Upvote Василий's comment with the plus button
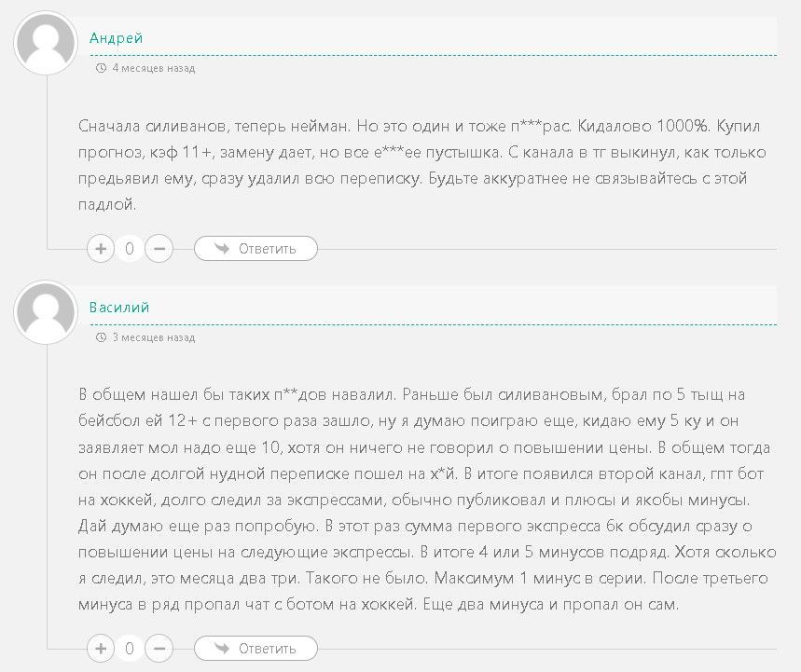The image size is (801, 672). (x=101, y=648)
